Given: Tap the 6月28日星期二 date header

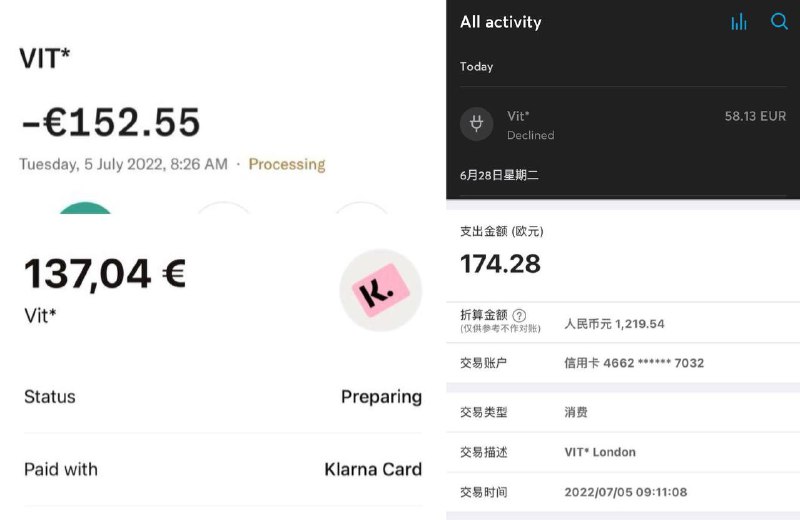Looking at the screenshot, I should pyautogui.click(x=499, y=175).
